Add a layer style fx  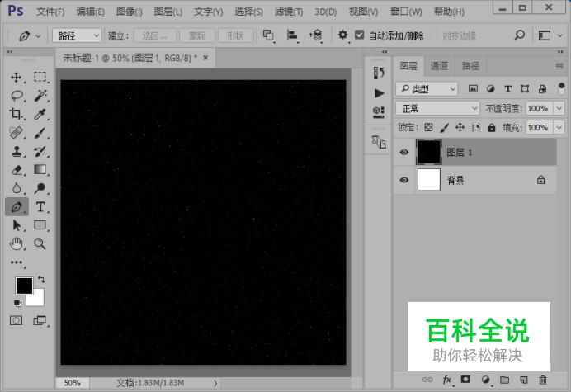(x=447, y=380)
